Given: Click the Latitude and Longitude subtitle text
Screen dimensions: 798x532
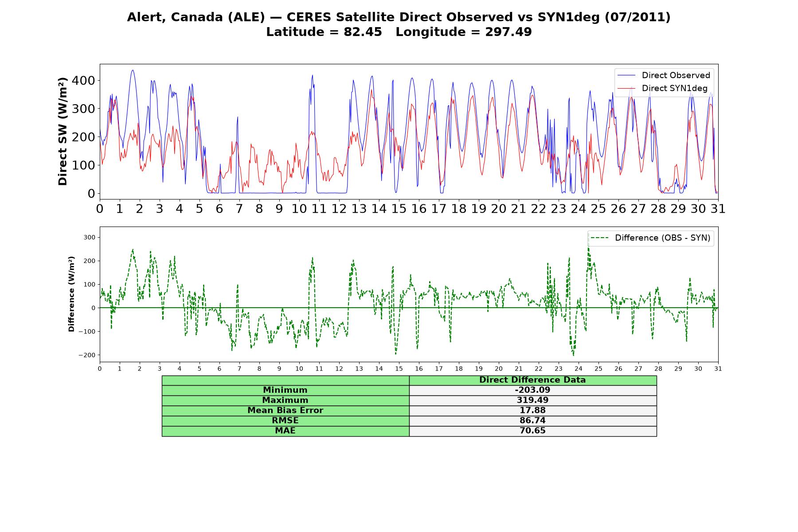Looking at the screenshot, I should pos(399,32).
